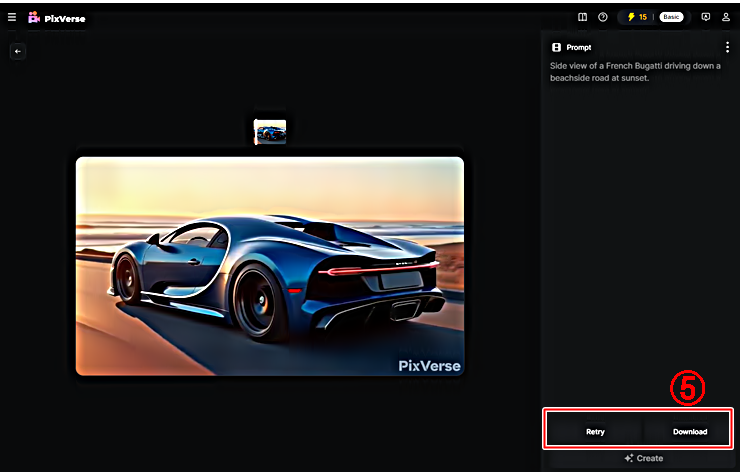
Task: Open the three-dot options menu
Action: (x=727, y=47)
